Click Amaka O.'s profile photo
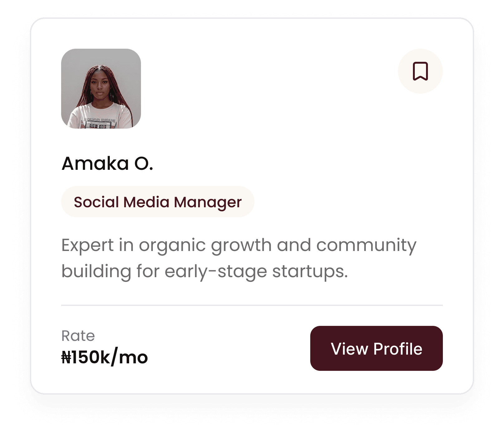 (101, 89)
